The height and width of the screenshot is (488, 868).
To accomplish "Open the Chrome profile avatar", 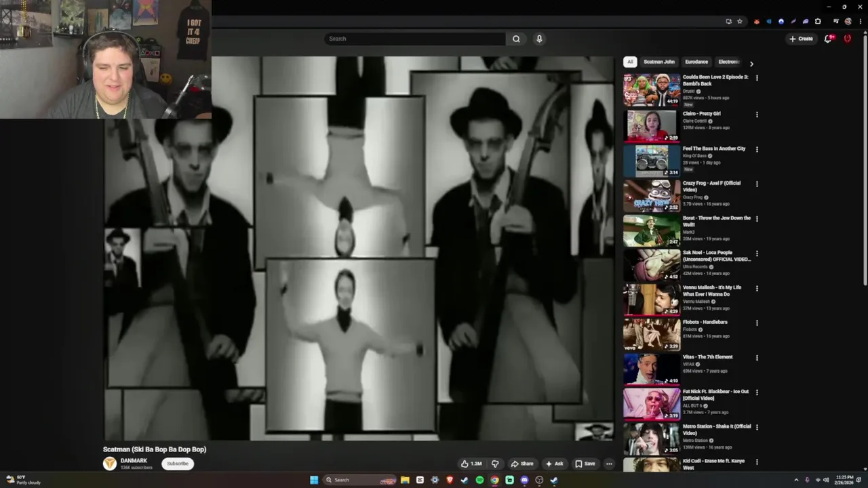I will pos(848,21).
